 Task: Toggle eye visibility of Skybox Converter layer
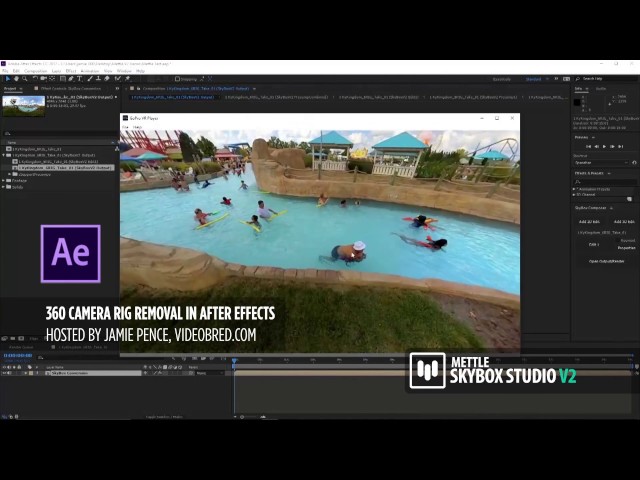click(4, 373)
